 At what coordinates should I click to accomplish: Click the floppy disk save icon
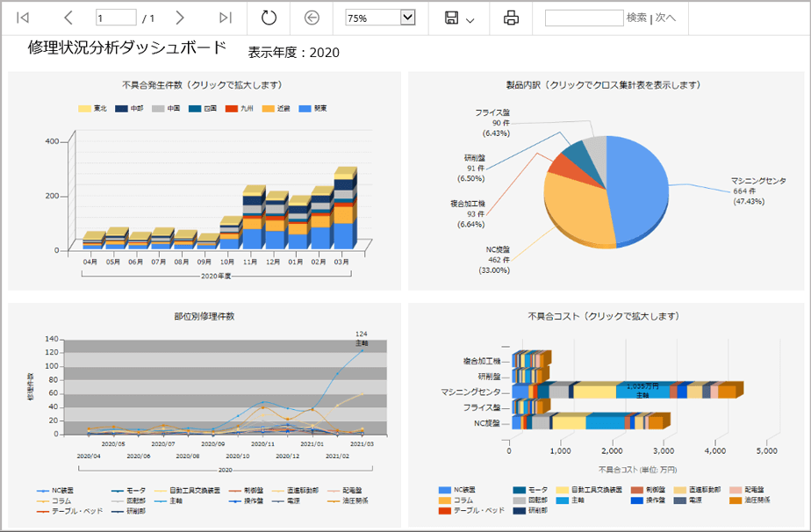[x=452, y=18]
